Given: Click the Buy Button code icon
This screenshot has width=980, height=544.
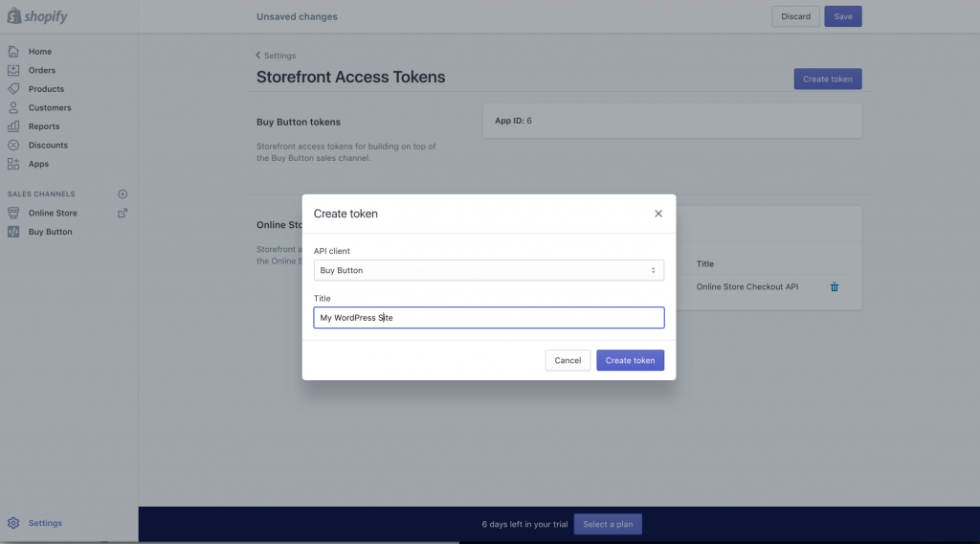Looking at the screenshot, I should coord(13,232).
